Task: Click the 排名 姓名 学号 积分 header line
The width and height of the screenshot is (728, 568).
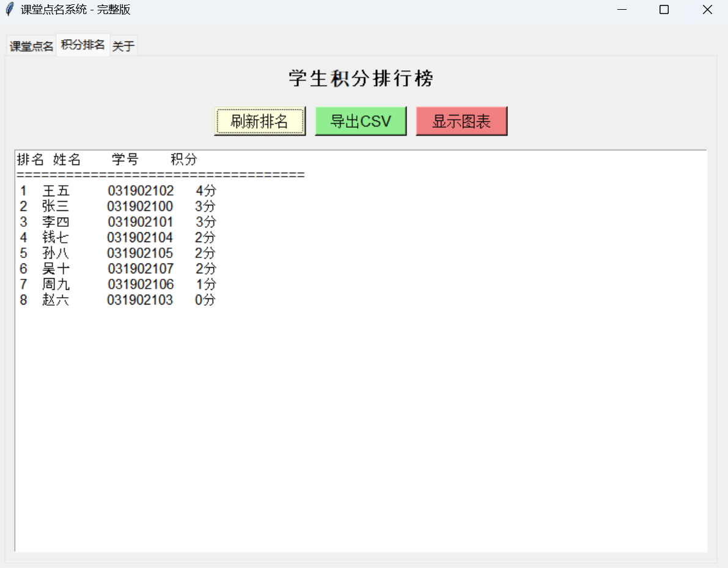Action: pos(107,160)
